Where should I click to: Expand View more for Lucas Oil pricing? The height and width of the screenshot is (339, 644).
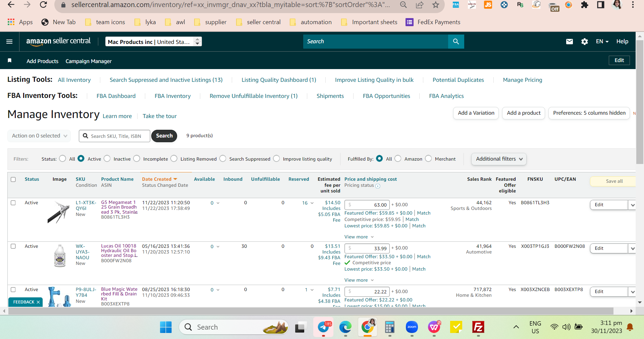pyautogui.click(x=359, y=280)
